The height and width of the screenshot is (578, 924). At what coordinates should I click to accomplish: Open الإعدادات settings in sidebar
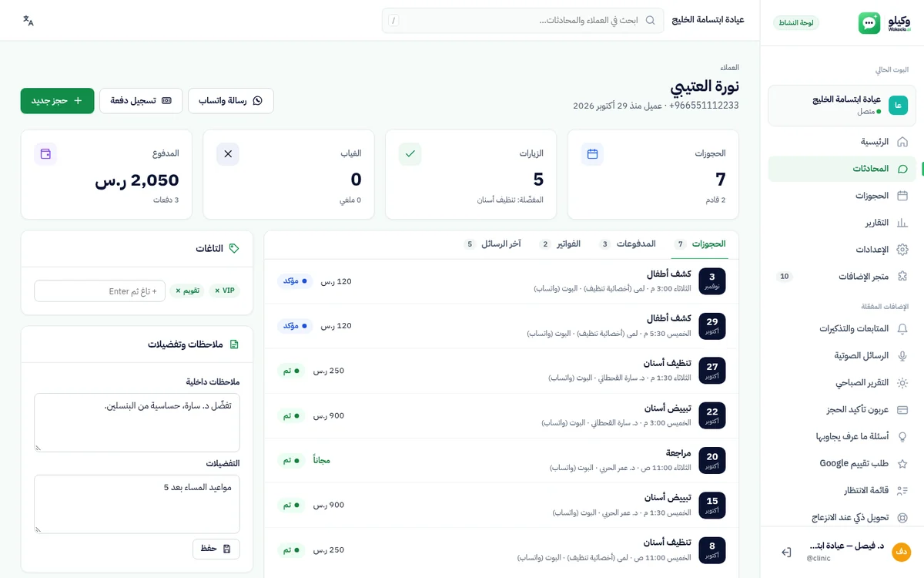[842, 250]
